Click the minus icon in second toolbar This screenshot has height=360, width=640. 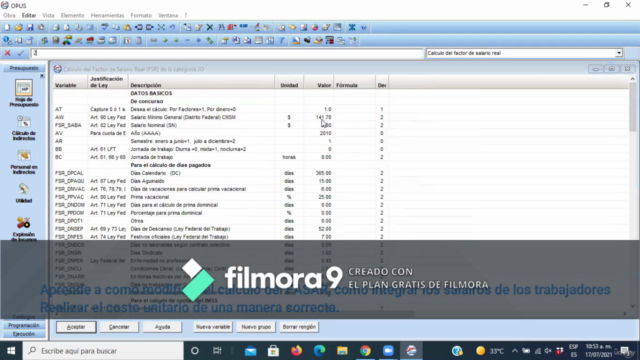click(x=187, y=40)
